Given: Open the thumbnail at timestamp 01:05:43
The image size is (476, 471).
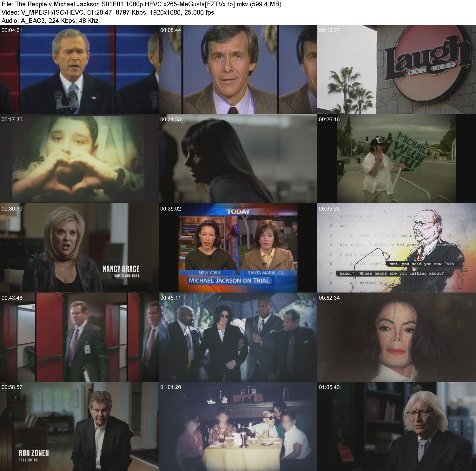Looking at the screenshot, I should pyautogui.click(x=397, y=426).
